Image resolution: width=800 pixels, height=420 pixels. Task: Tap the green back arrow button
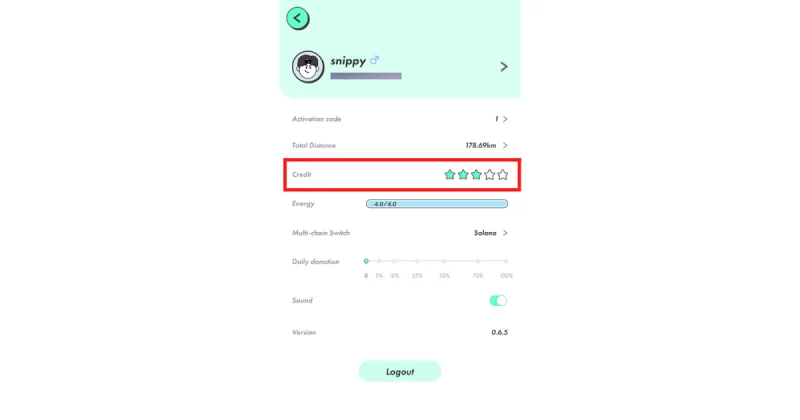click(x=297, y=18)
